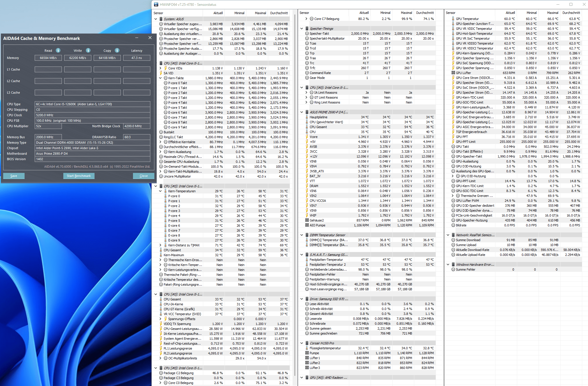Click the Festplatten-Temperatur thermometer icon
The height and width of the screenshot is (386, 588).
(x=307, y=260)
